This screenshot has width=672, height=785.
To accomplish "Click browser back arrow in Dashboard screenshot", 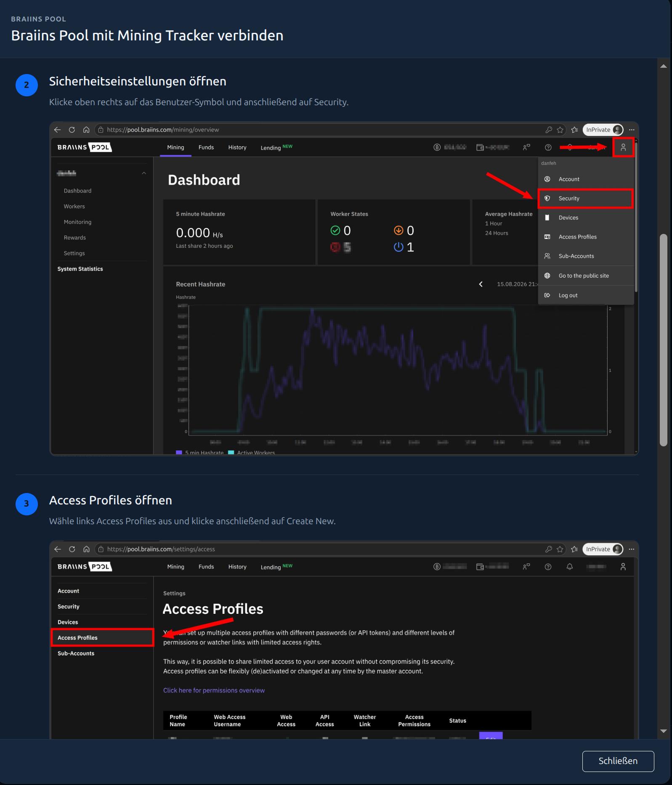I will point(58,130).
